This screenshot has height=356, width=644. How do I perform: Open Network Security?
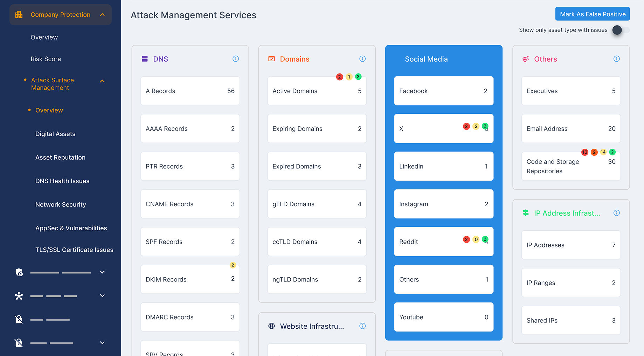click(x=61, y=204)
